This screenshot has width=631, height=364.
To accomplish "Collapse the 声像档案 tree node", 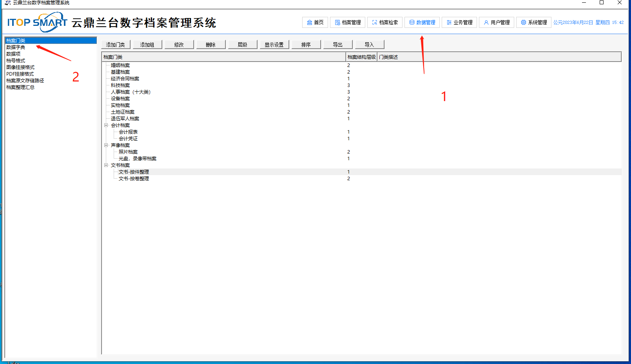I will [106, 145].
